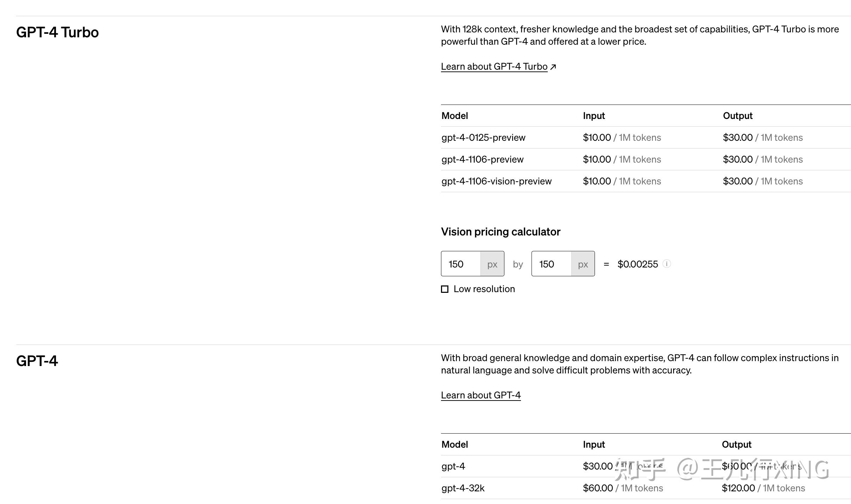Screen dimensions: 851x504
Task: Click the gpt-4 input price $30.00
Action: (597, 466)
